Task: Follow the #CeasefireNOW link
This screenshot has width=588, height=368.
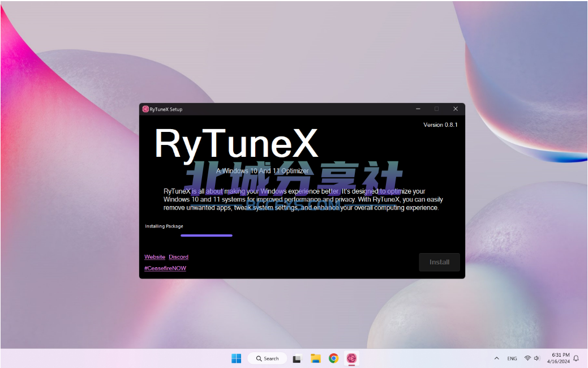Action: 165,268
